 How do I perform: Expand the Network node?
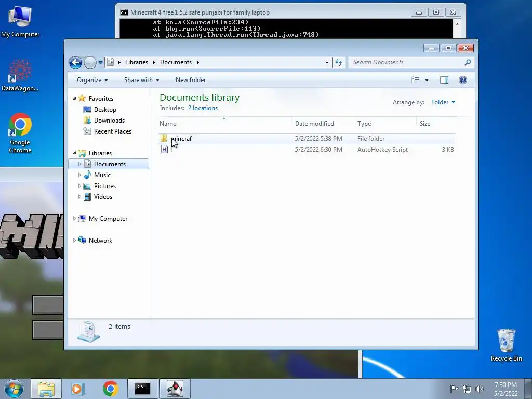[x=74, y=240]
